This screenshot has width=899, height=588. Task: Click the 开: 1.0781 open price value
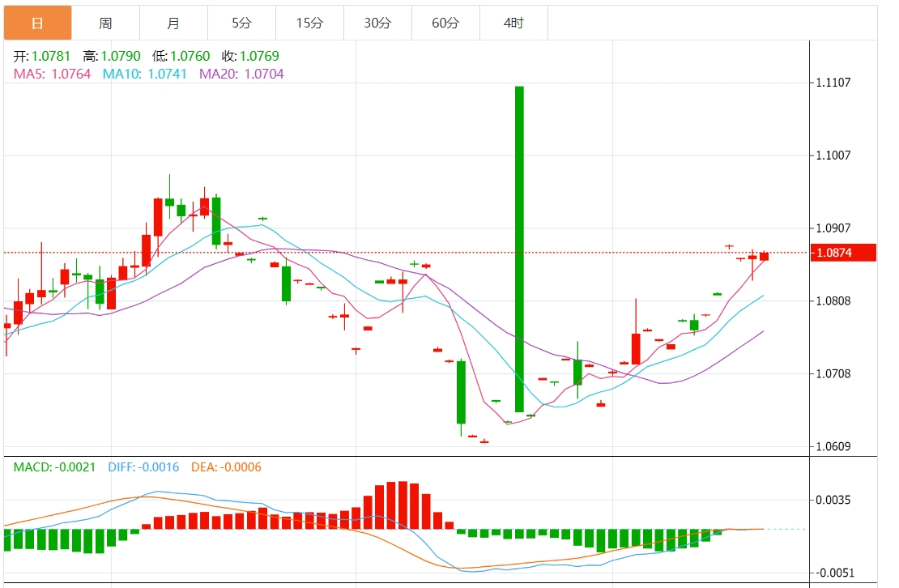[x=42, y=56]
